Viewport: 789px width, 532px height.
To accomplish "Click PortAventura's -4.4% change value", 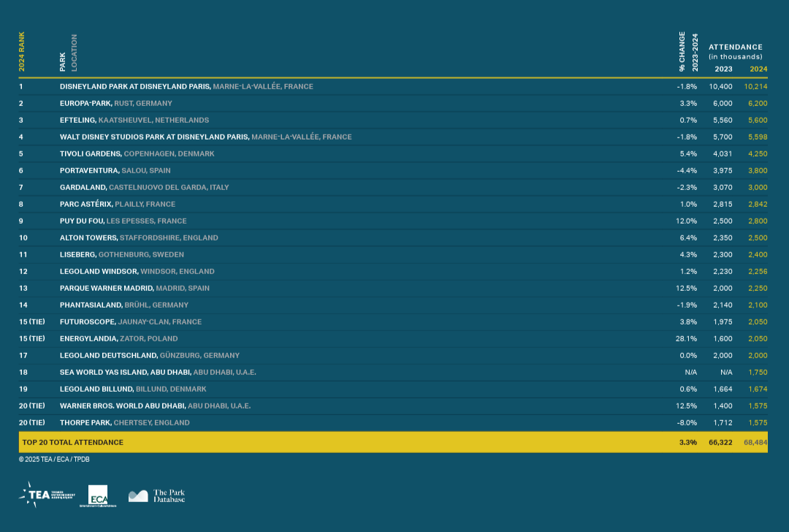I will 687,170.
